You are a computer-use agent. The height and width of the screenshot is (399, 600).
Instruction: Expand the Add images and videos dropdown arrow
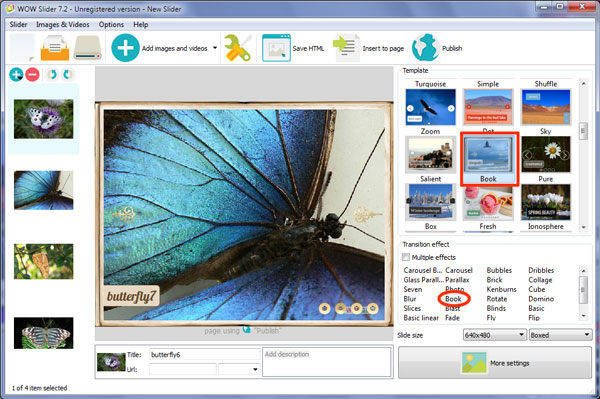point(215,48)
